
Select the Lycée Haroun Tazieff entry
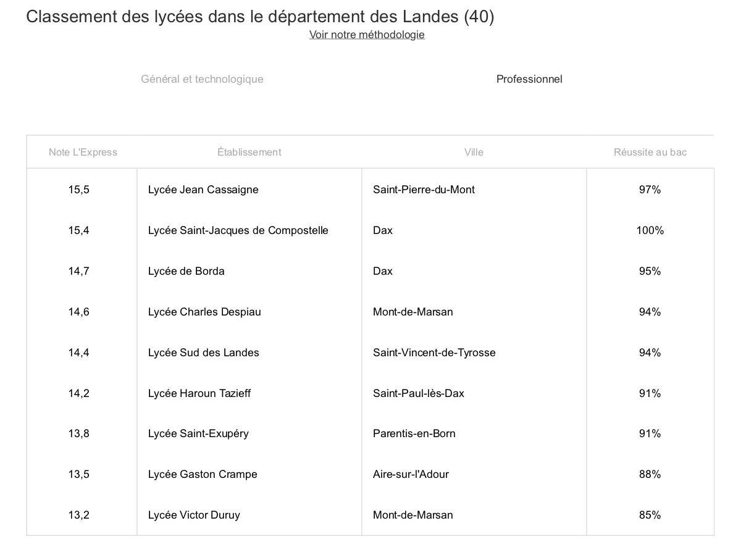199,393
